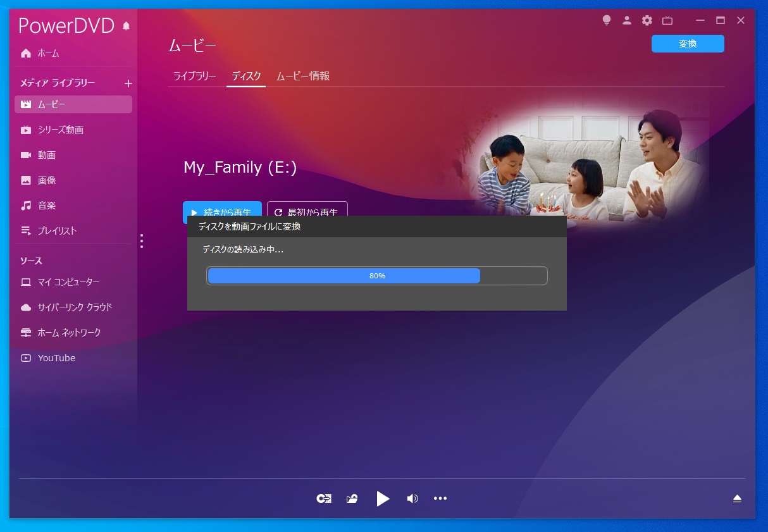Switch to the ライブラリー tab
Viewport: 768px width, 532px height.
[x=195, y=77]
